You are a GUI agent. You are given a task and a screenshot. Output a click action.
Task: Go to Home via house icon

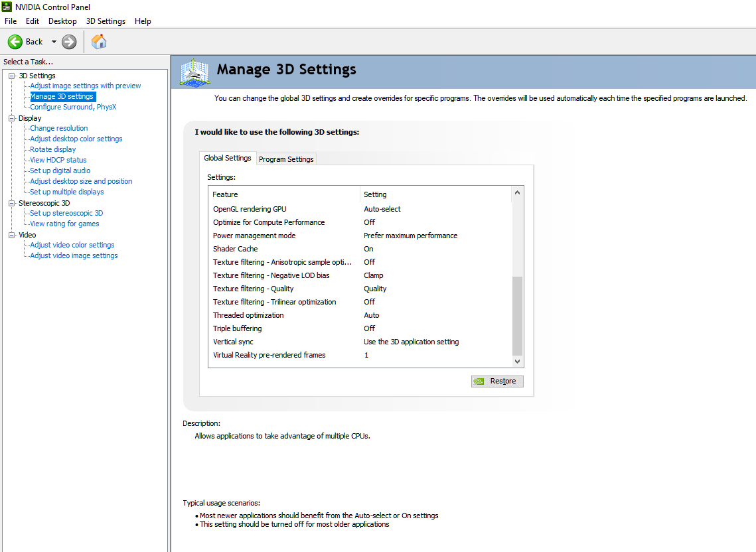pyautogui.click(x=99, y=42)
